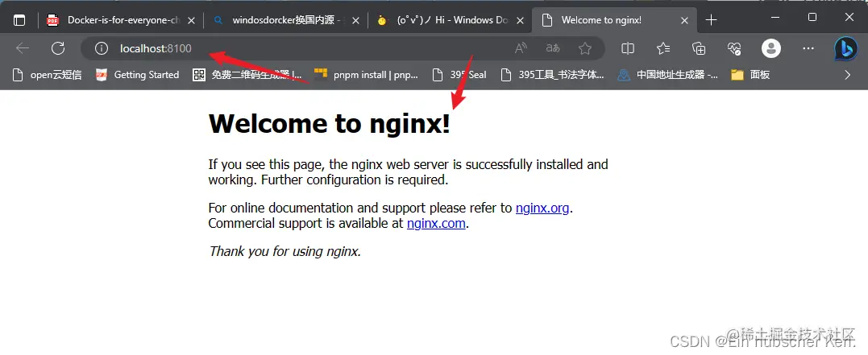
Task: Go back with the back arrow
Action: pos(23,48)
